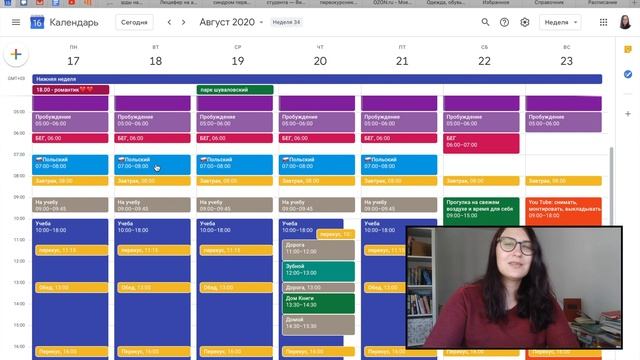Open day 19 Wednesday header
This screenshot has width=640, height=360.
tap(238, 61)
